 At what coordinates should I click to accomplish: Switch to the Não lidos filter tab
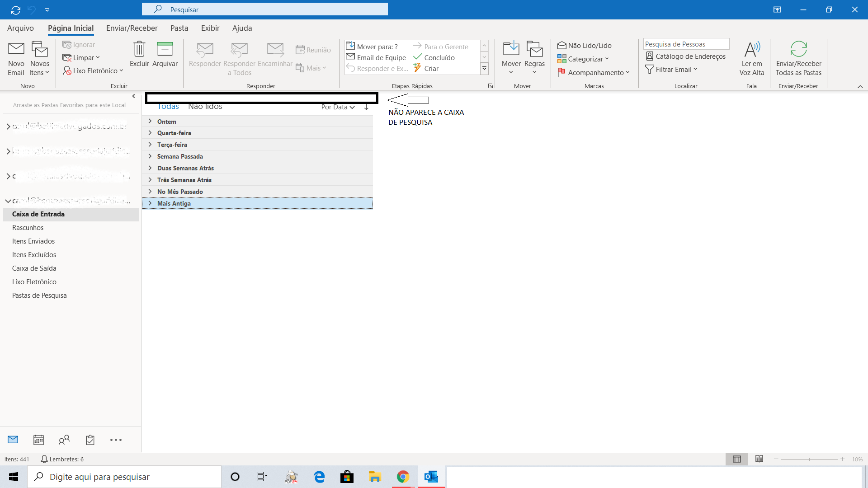[x=205, y=107]
